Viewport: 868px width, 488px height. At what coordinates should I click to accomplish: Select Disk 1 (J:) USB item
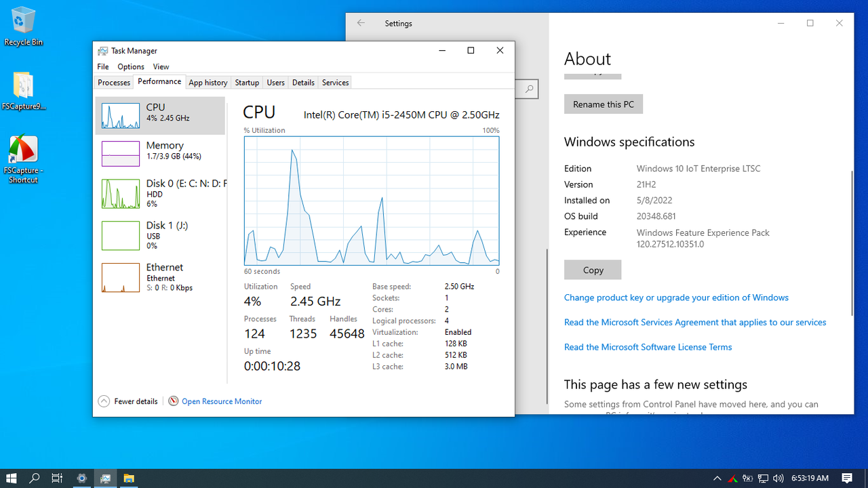click(x=160, y=235)
